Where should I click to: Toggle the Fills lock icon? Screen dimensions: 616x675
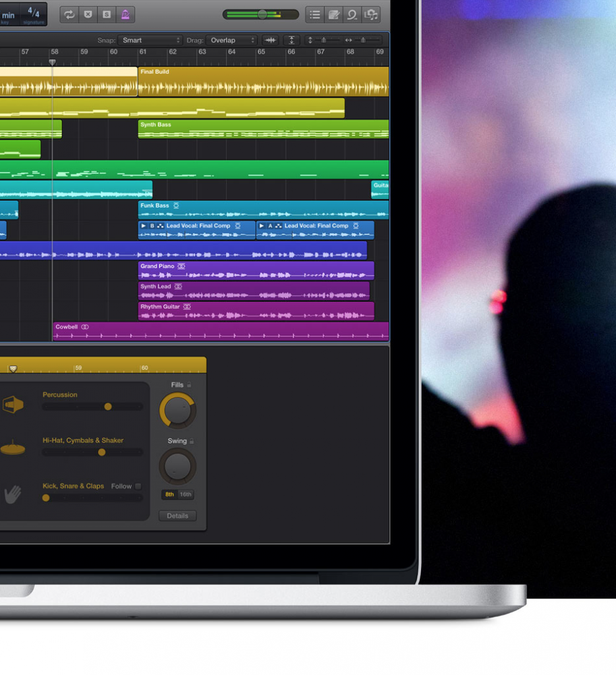(189, 385)
